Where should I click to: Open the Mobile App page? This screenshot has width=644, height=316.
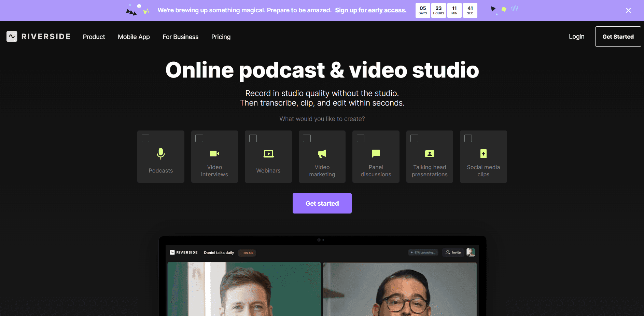pos(134,37)
